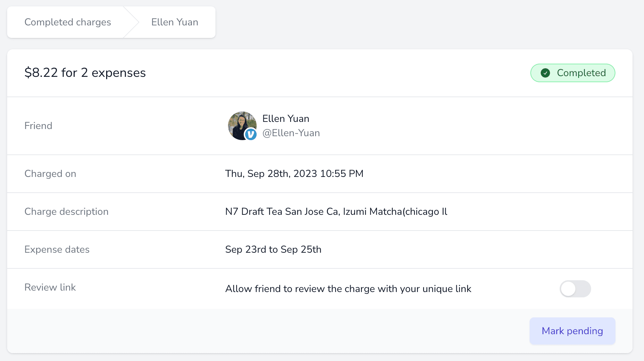Image resolution: width=644 pixels, height=361 pixels.
Task: Click the Venmo badge icon on avatar
Action: (x=251, y=134)
